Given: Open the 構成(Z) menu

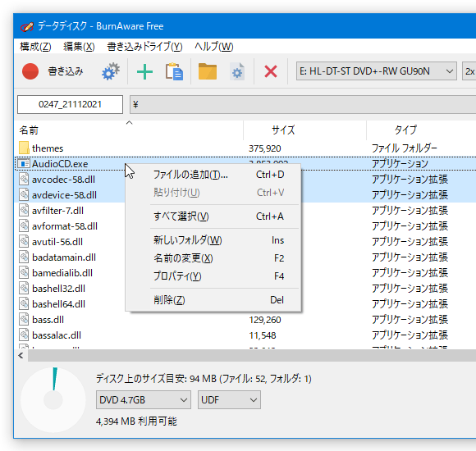Looking at the screenshot, I should click(35, 47).
